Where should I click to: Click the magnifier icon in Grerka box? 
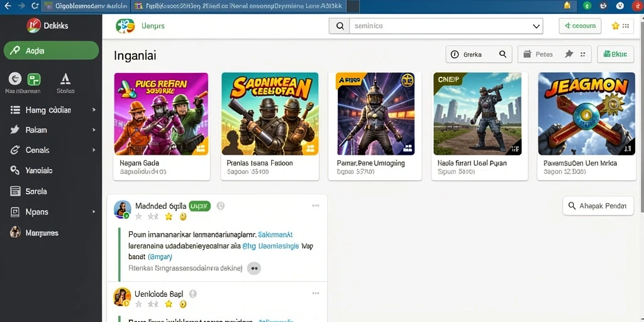click(502, 54)
